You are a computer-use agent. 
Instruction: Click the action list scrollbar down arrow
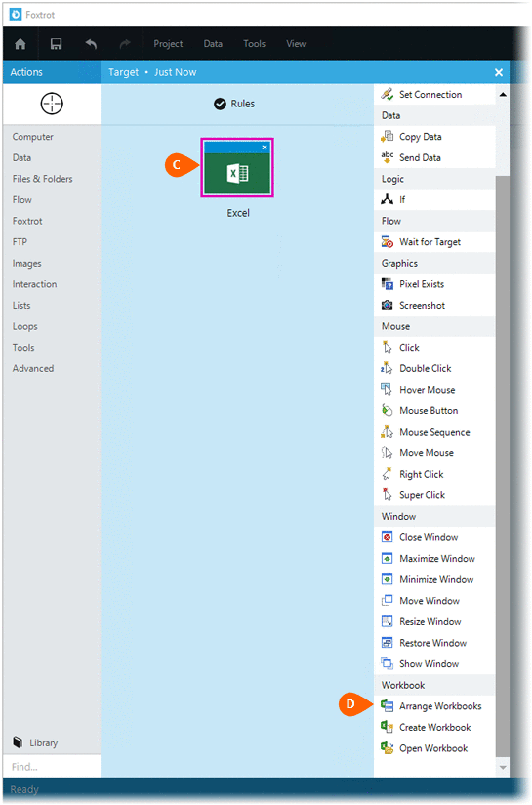click(503, 768)
